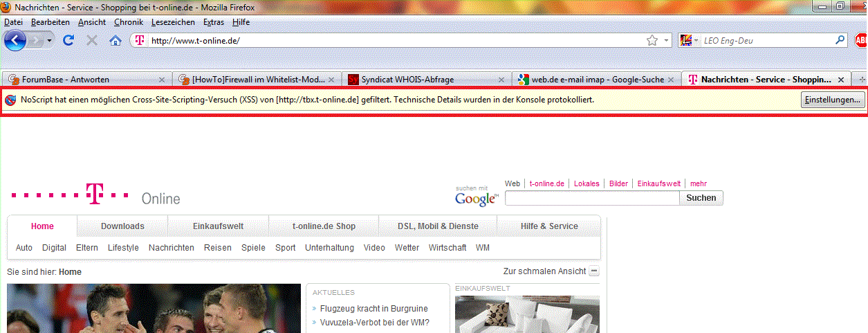Open the Nachrichten subnavigation link
Screen dimensions: 868x333
172,247
